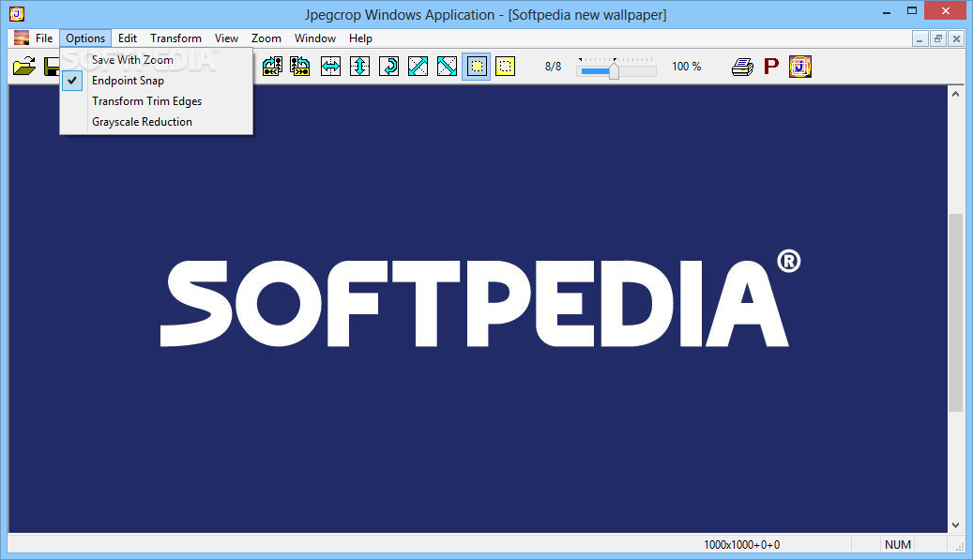This screenshot has height=560, width=973.
Task: Click the red P preferences icon
Action: 771,67
